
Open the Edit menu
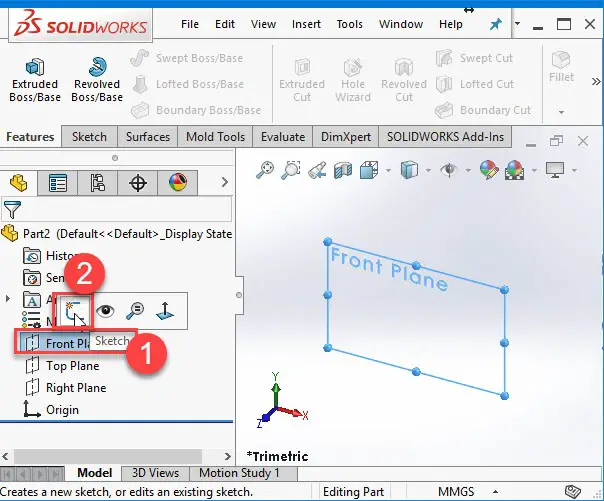point(225,24)
